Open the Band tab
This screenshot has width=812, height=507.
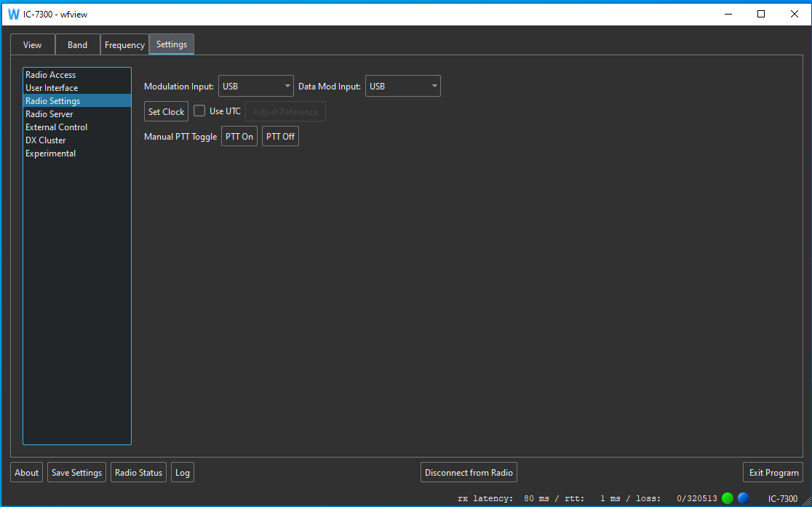click(x=78, y=45)
